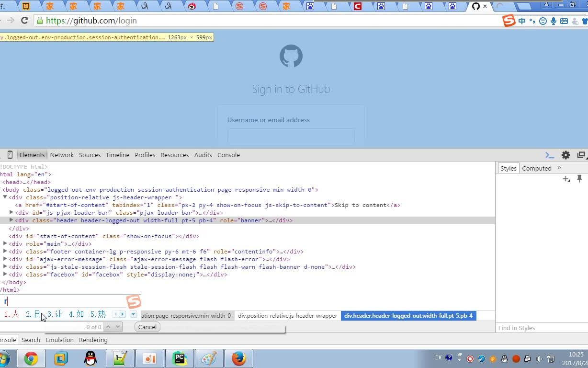Toggle full/half-width punctuation in Sogou bar
Viewport: 588px width, 368px height.
point(532,21)
